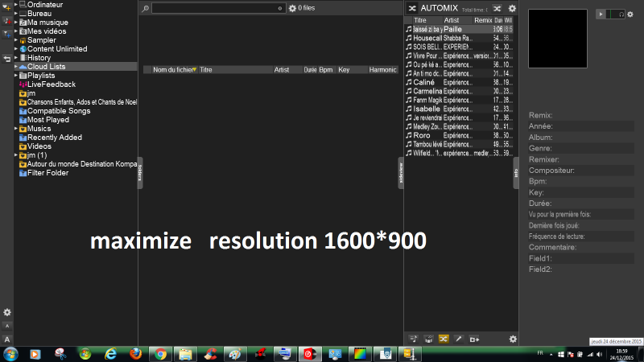Collapse the folders panel handle

coord(140,173)
